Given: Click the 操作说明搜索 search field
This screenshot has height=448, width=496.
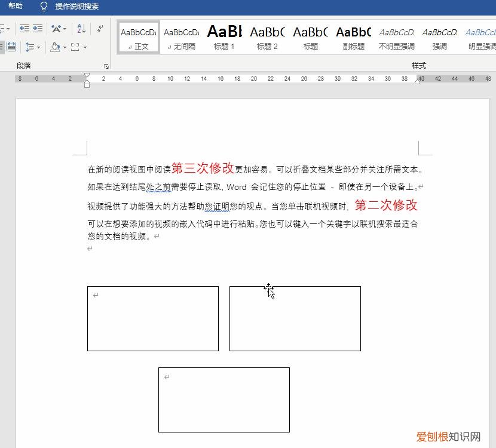Looking at the screenshot, I should pyautogui.click(x=76, y=7).
